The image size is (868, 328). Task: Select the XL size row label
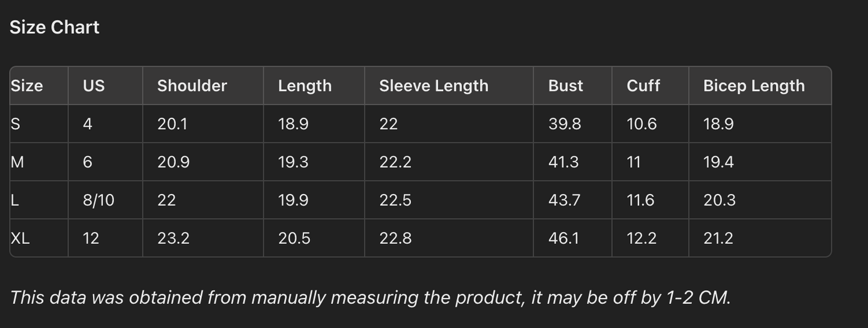click(20, 238)
